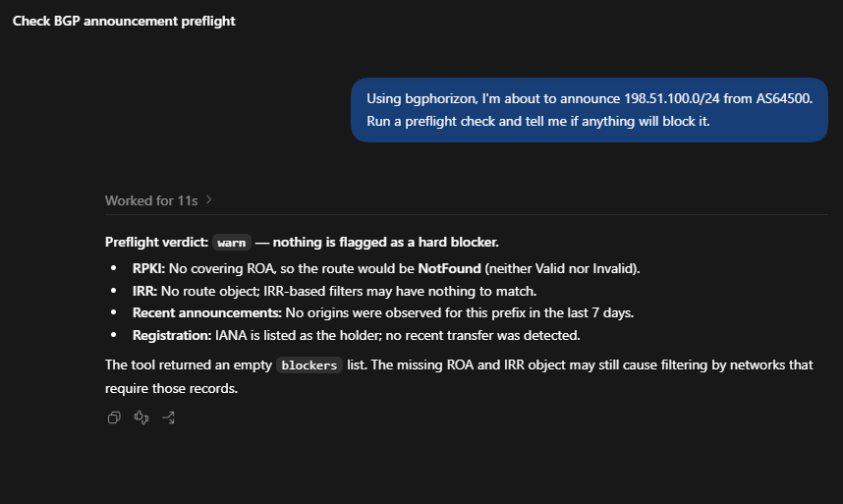
Task: Copy the assistant response
Action: (x=114, y=418)
